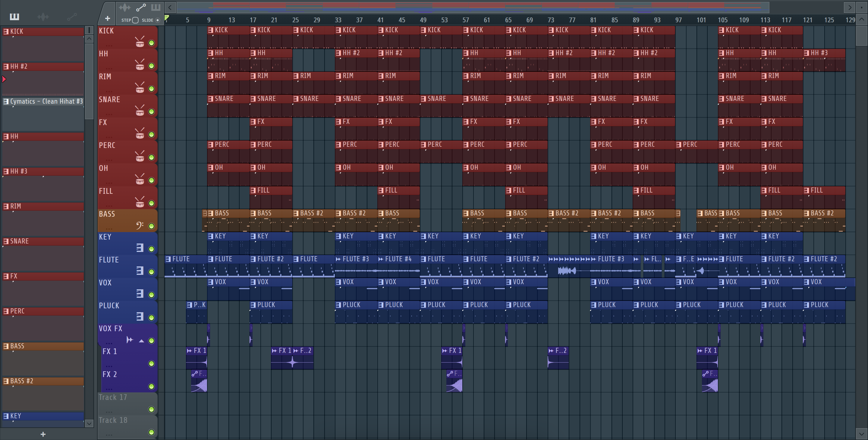Open Track 17 options dots menu
The image size is (868, 440).
pyautogui.click(x=108, y=412)
